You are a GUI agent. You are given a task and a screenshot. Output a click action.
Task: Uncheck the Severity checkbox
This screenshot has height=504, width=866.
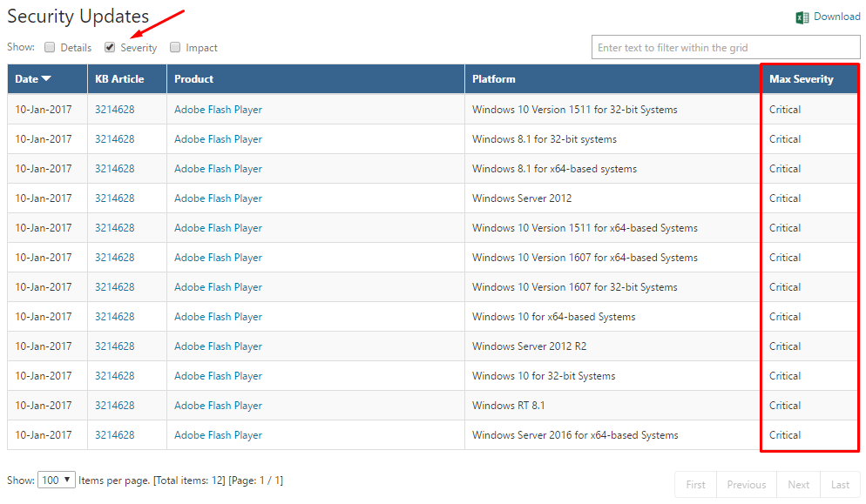[110, 48]
